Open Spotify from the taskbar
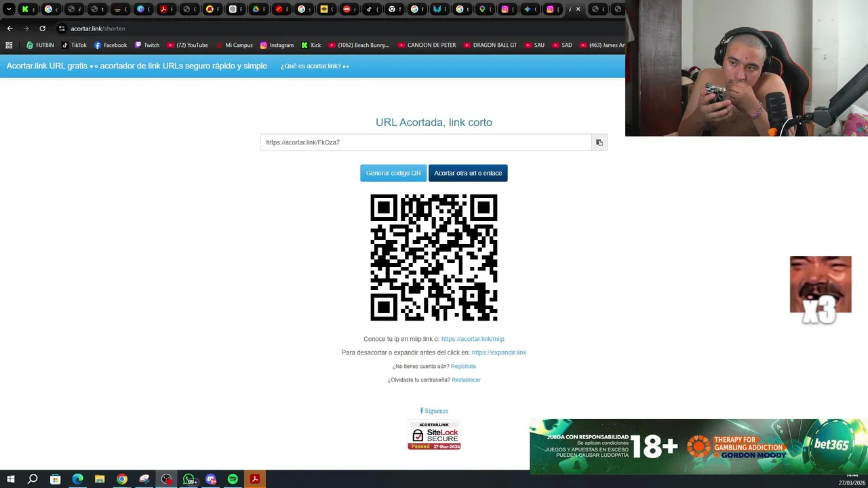The height and width of the screenshot is (488, 868). pos(233,479)
